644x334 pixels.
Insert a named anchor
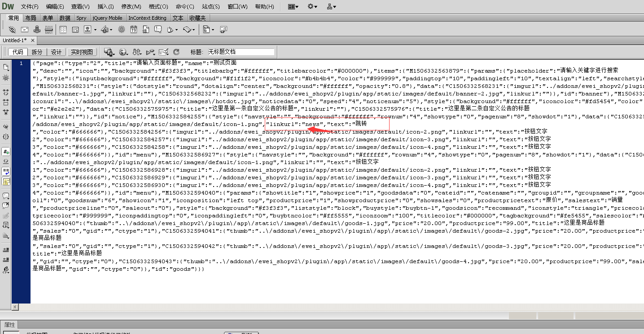pos(37,30)
